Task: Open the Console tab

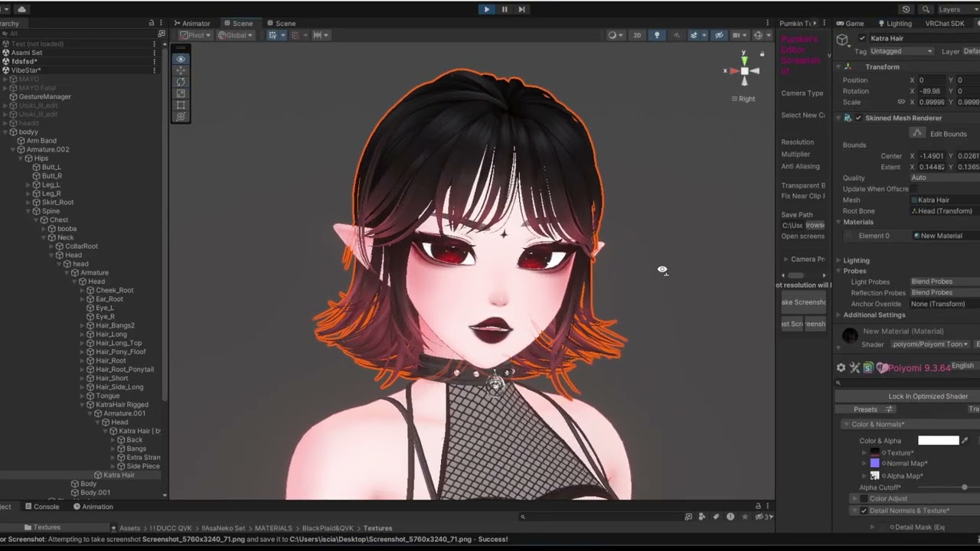Action: pyautogui.click(x=42, y=507)
